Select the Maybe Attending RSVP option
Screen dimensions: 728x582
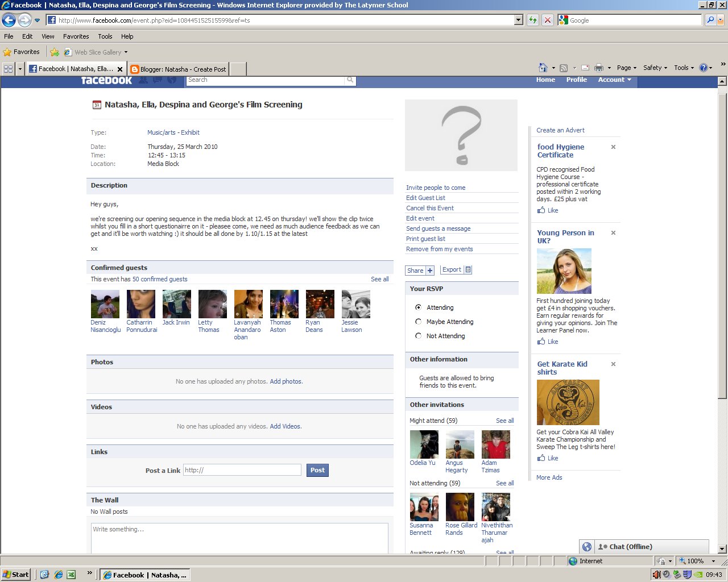(x=419, y=322)
